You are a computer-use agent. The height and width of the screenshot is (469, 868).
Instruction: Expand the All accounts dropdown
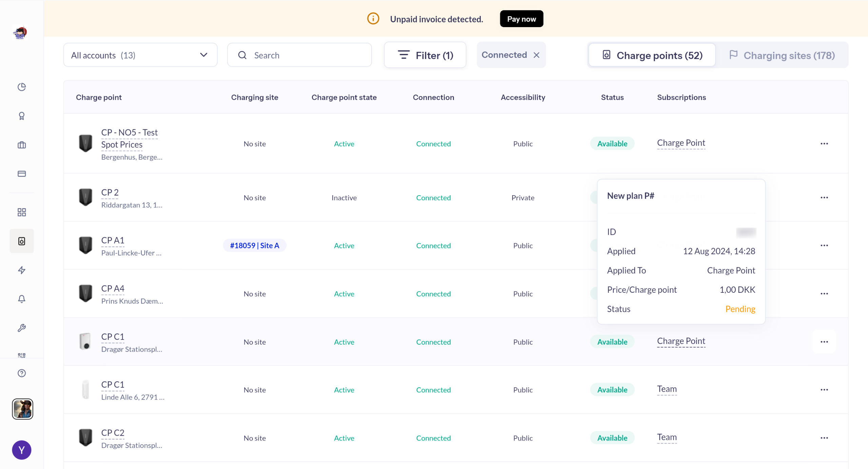pos(140,55)
